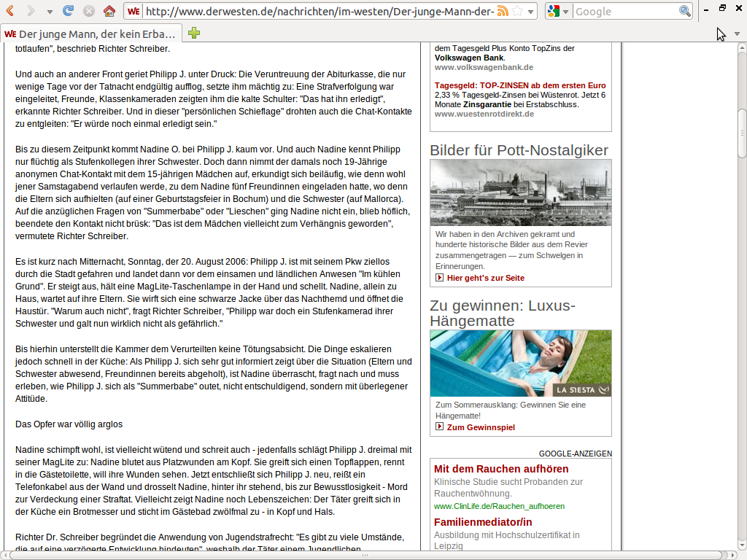Restore the browser window size
The image size is (747, 560).
(x=722, y=8)
